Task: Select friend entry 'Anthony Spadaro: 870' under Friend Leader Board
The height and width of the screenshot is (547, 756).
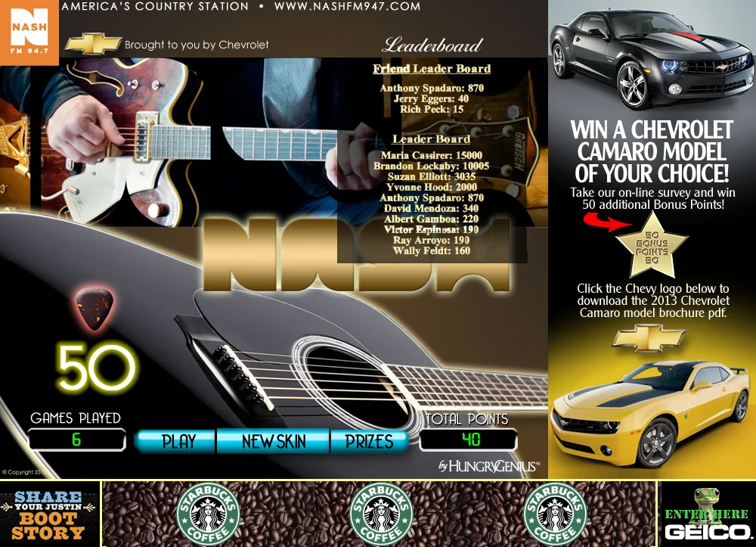Action: (432, 89)
